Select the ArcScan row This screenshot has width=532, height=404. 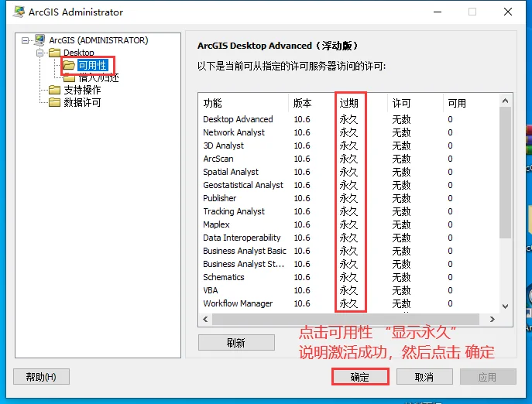pos(349,159)
